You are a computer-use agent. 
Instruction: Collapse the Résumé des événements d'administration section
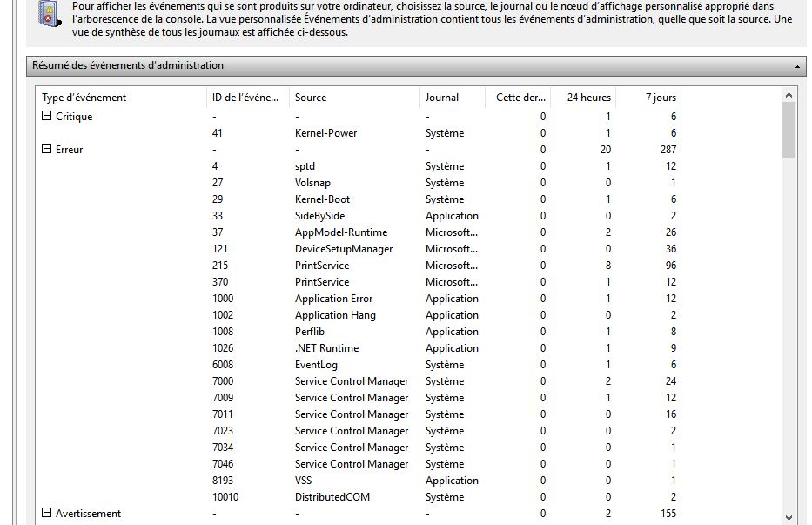coord(797,66)
